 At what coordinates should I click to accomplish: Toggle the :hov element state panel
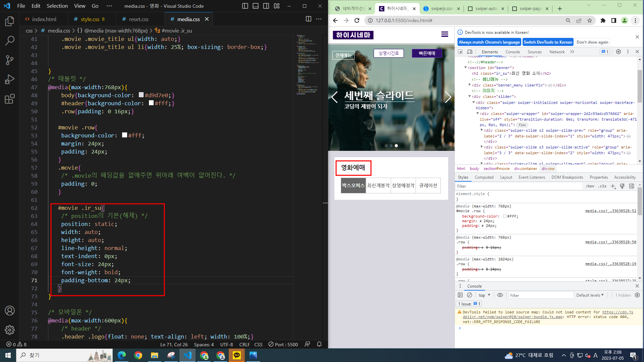coord(590,186)
